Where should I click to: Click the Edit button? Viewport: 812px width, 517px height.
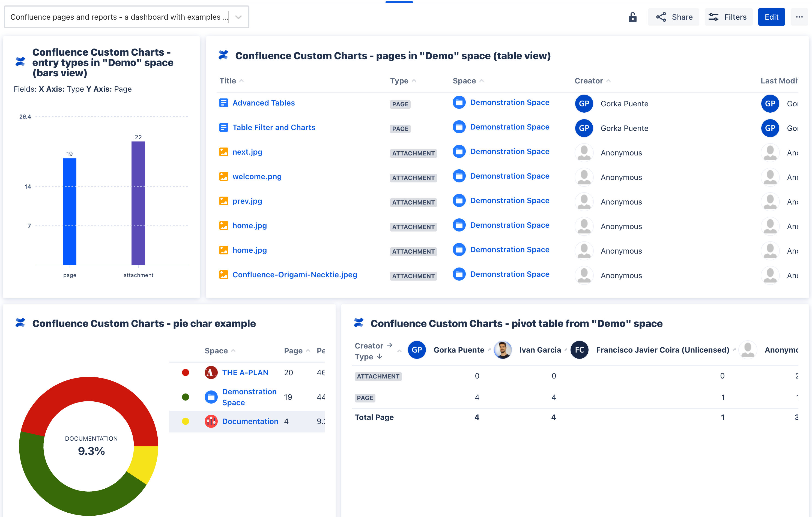[x=772, y=17]
